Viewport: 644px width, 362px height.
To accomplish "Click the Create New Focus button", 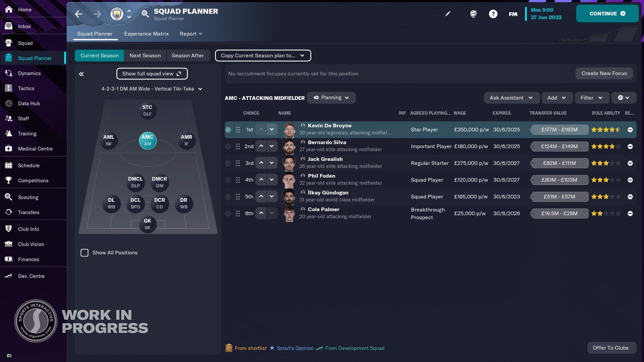I will click(x=604, y=73).
